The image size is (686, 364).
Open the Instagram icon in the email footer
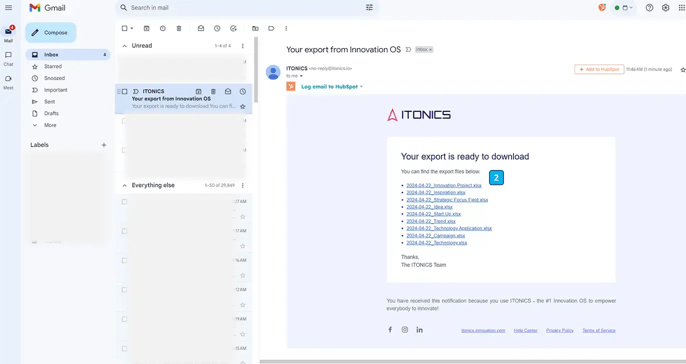pyautogui.click(x=405, y=330)
